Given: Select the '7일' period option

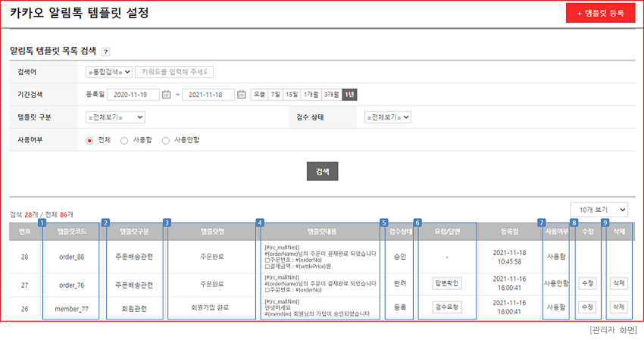Looking at the screenshot, I should (x=275, y=95).
